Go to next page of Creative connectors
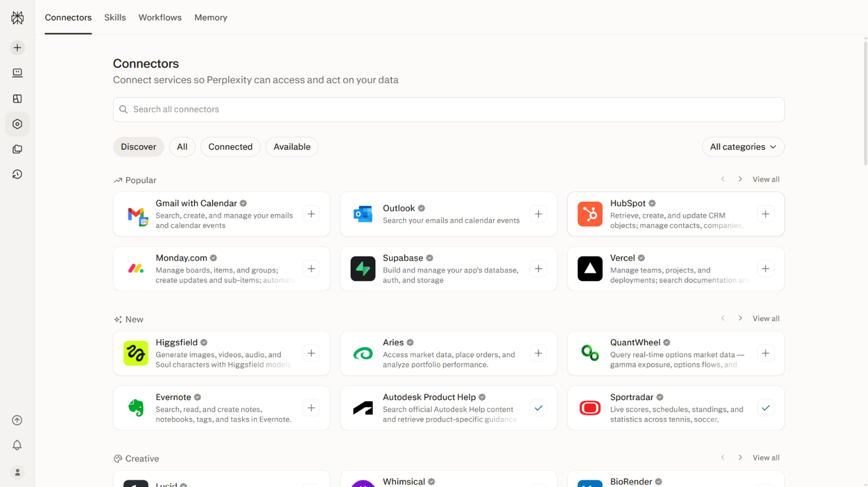 [740, 458]
